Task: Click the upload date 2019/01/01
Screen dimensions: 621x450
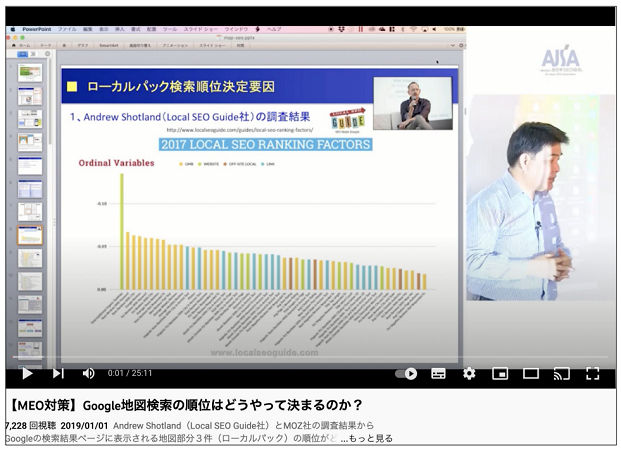Action: point(84,425)
